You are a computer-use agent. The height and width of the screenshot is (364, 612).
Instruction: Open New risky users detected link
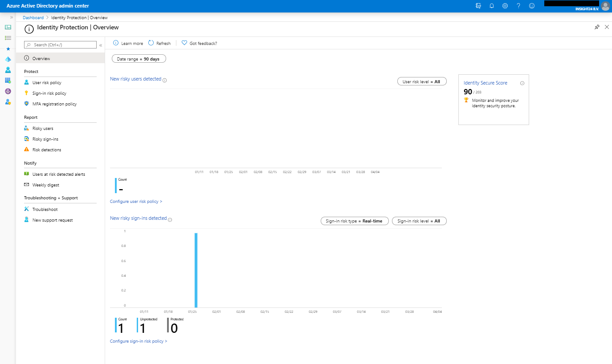pyautogui.click(x=135, y=79)
